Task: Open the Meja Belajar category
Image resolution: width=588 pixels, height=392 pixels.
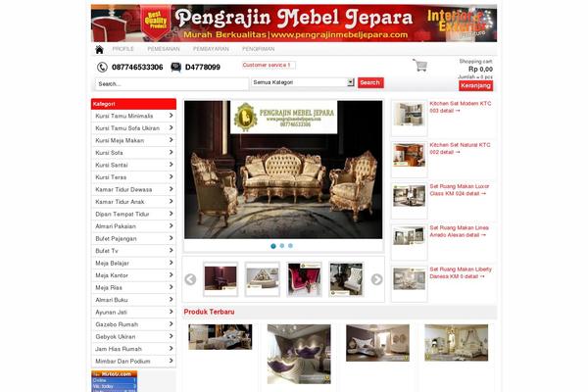Action: (133, 263)
